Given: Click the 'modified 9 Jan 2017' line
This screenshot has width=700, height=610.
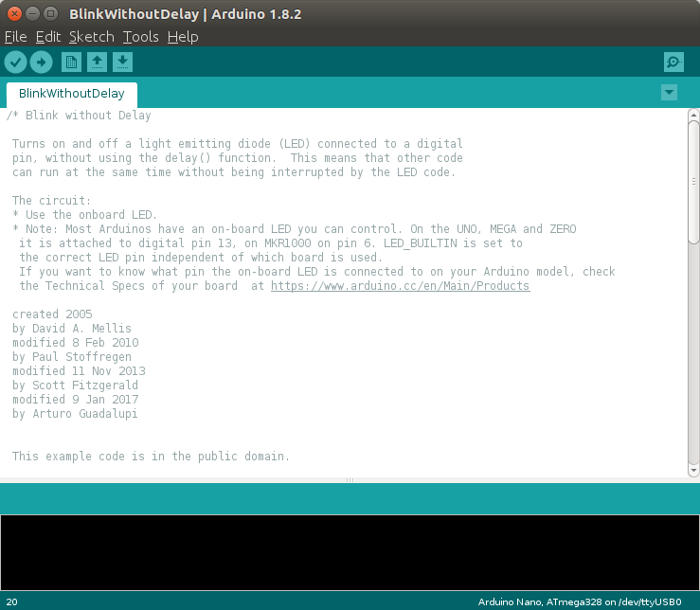Looking at the screenshot, I should 76,400.
